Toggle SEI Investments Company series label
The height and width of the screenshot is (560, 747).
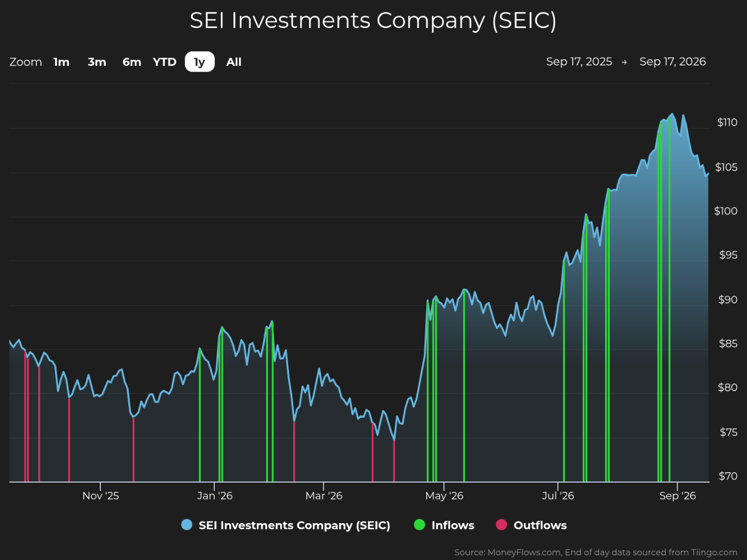(x=294, y=525)
